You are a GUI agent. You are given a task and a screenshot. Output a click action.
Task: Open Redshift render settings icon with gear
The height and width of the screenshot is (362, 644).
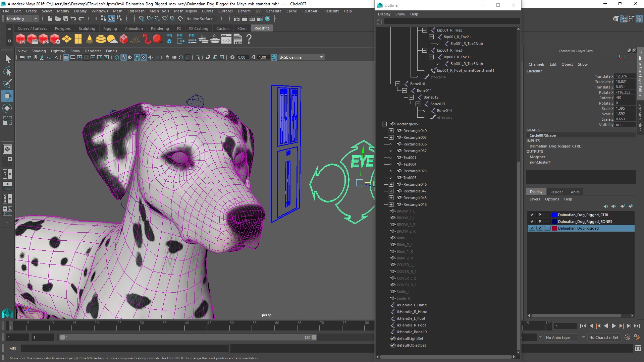pos(55,39)
